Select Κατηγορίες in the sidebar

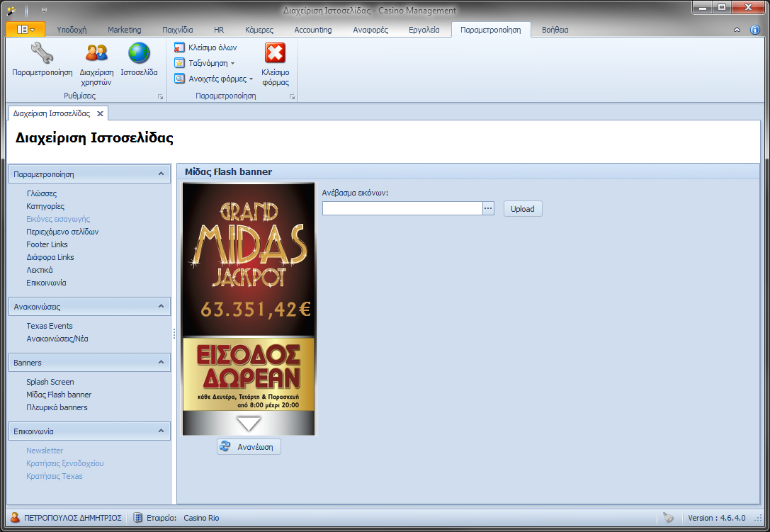click(x=45, y=206)
